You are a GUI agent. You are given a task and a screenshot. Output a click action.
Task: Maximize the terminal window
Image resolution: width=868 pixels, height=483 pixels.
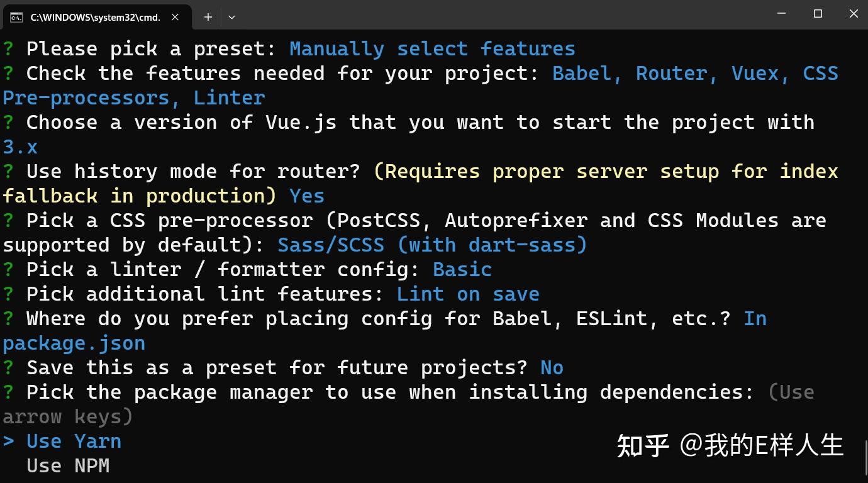coord(818,13)
